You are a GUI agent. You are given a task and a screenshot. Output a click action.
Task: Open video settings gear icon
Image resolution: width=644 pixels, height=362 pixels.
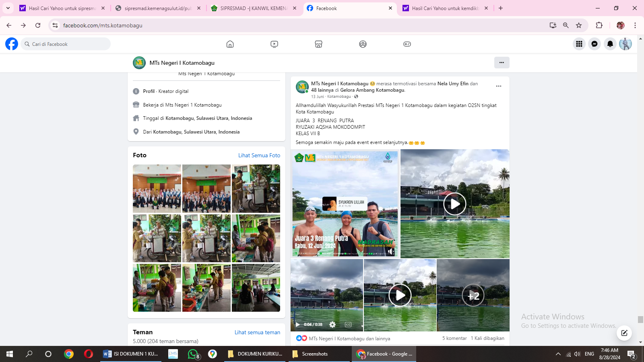(x=332, y=325)
